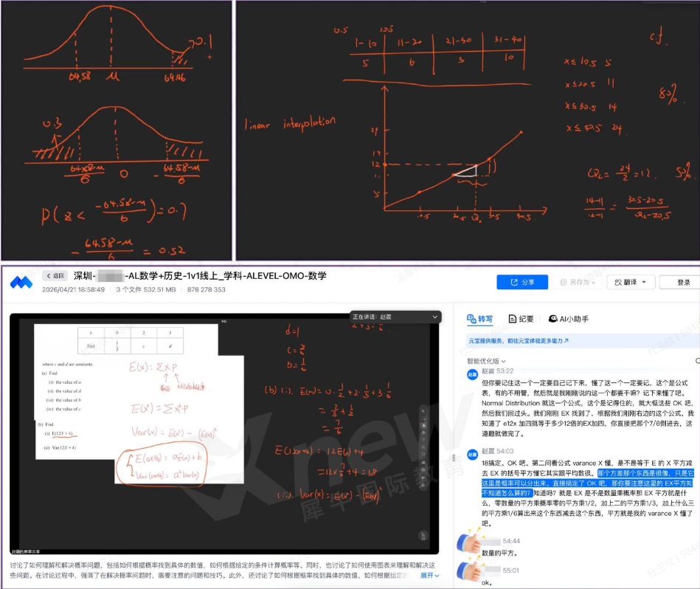This screenshot has width=700, height=589.
Task: Click the transcript paragraph starting 但你要记住
Action: pyautogui.click(x=587, y=408)
